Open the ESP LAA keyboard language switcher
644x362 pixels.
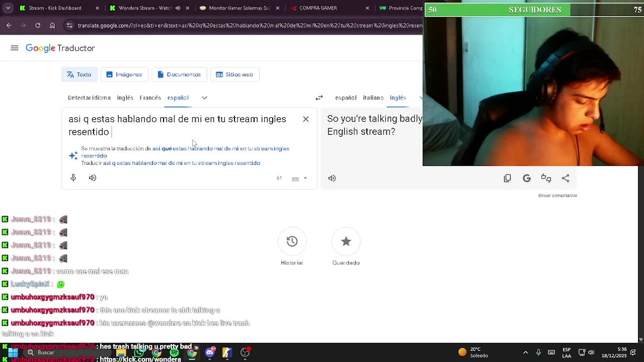pyautogui.click(x=567, y=352)
